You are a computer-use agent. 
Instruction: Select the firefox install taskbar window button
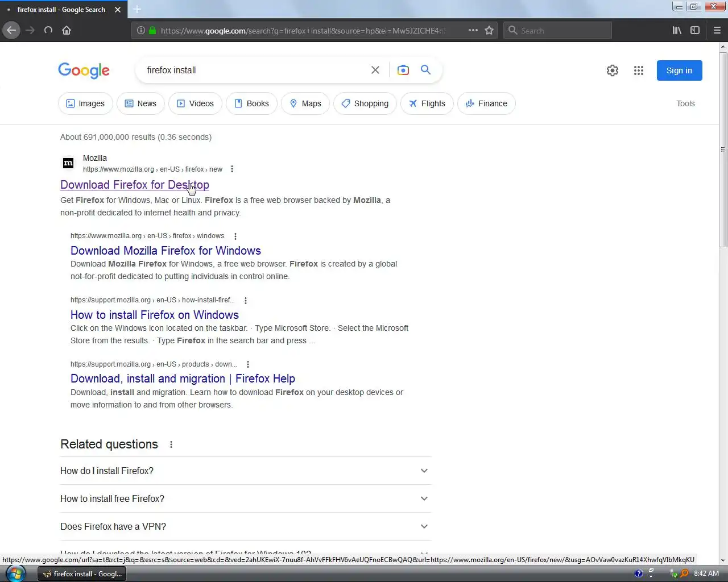point(82,574)
